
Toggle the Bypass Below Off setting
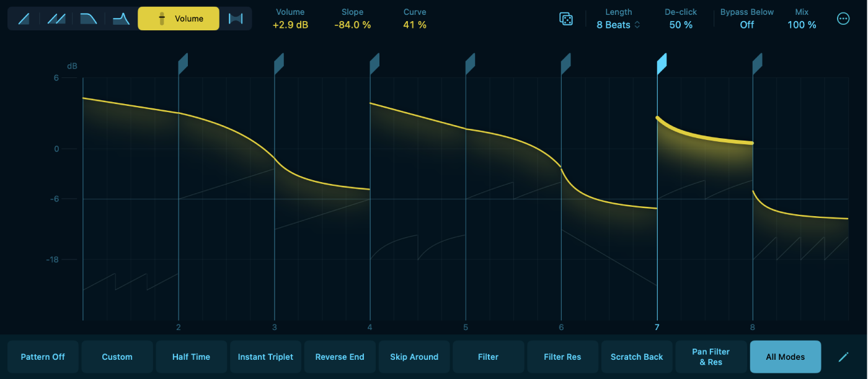[x=747, y=25]
